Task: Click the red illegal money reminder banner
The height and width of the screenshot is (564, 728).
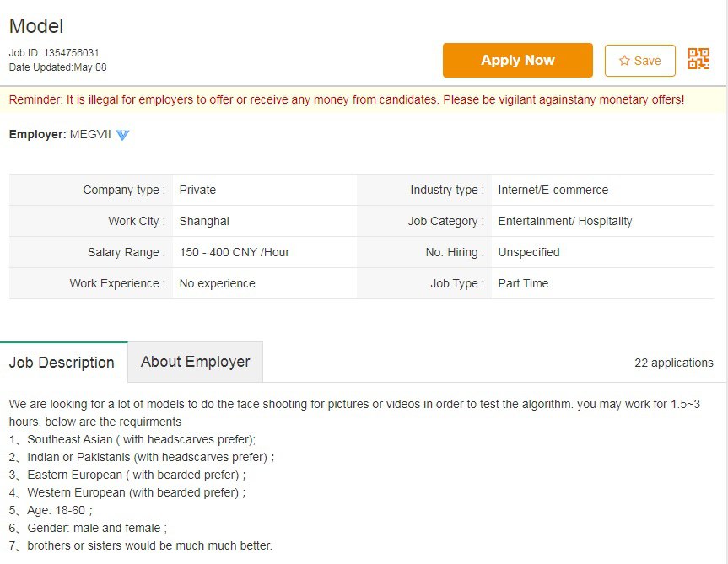Action: click(347, 99)
